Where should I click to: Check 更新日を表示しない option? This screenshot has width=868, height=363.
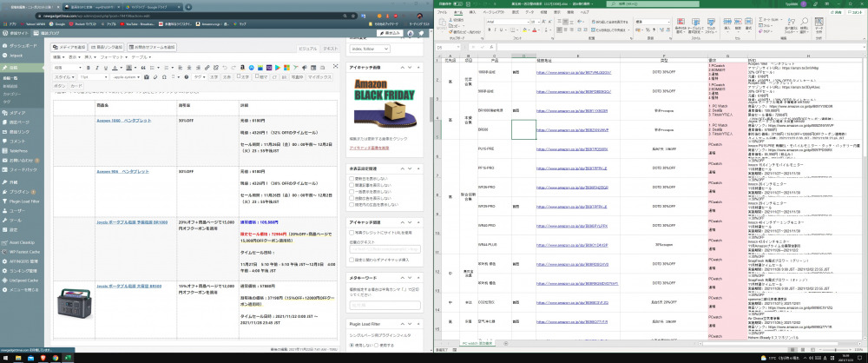[352, 179]
